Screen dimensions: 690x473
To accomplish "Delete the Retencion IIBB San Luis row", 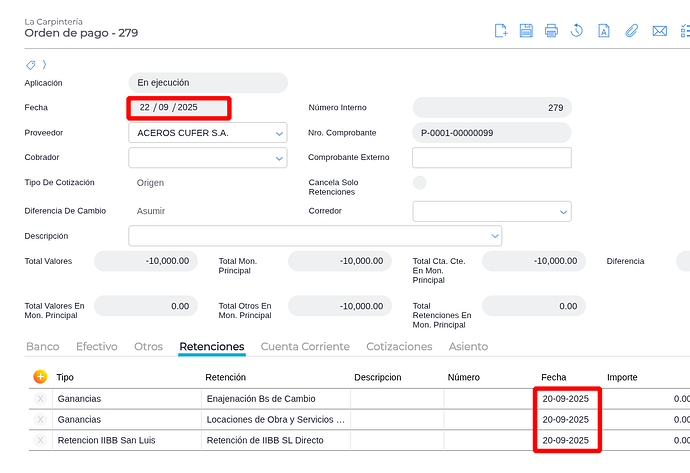I will pos(41,440).
